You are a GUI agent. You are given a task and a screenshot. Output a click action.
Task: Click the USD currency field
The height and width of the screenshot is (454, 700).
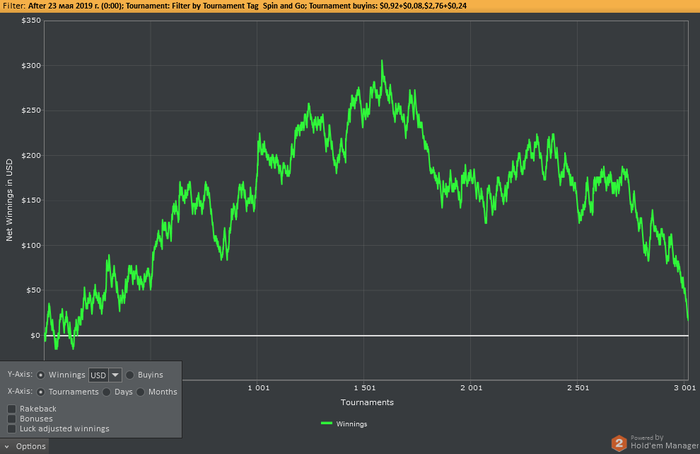(x=98, y=374)
